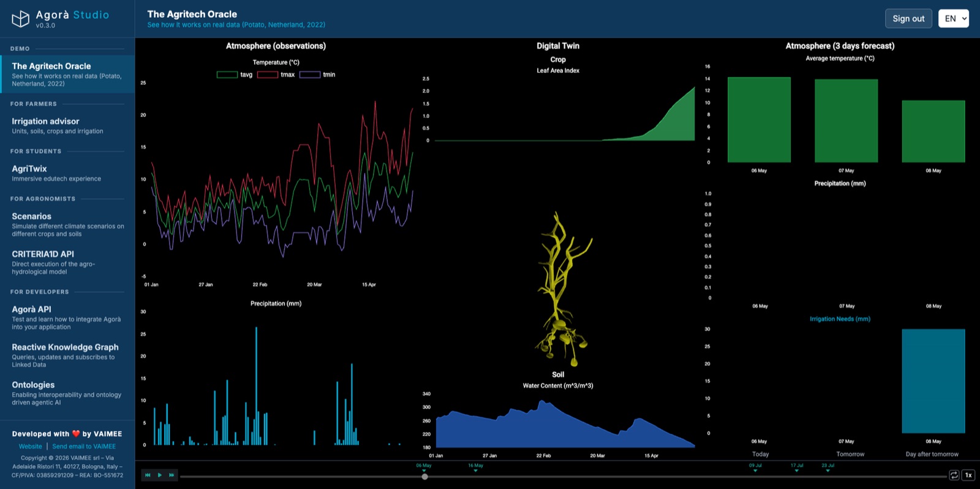Toggle the tavg legend series
The width and height of the screenshot is (980, 489).
coord(235,75)
